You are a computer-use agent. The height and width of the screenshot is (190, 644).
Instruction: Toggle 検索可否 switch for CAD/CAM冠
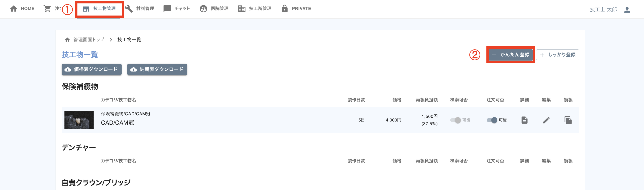(x=455, y=120)
